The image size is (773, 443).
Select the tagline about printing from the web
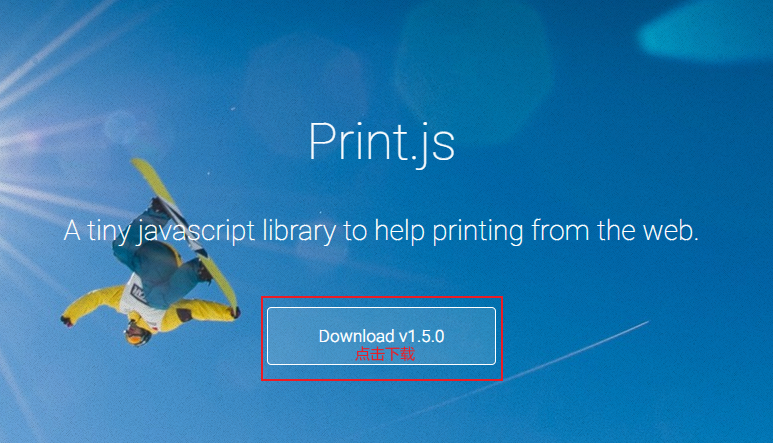point(381,231)
